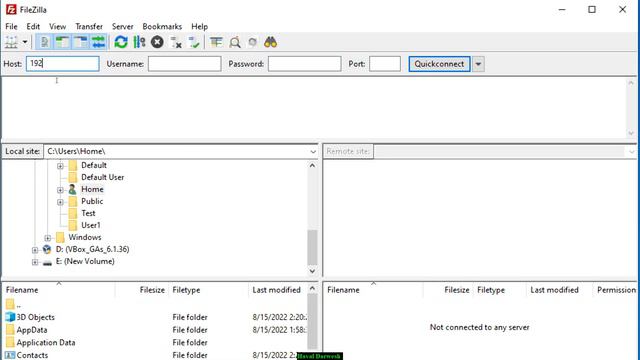Viewport: 640px width, 360px height.
Task: Select the Default User folder
Action: pyautogui.click(x=102, y=177)
